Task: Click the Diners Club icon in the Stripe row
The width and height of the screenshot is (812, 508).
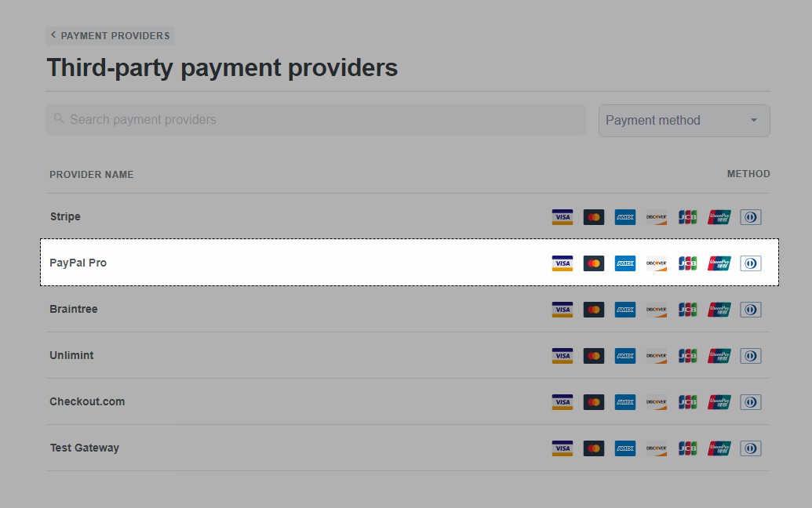Action: pos(750,216)
